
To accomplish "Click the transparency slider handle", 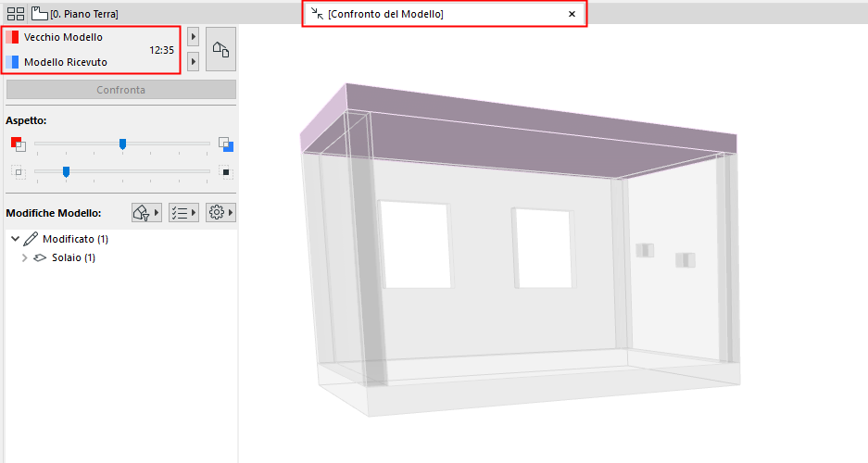I will coord(66,172).
